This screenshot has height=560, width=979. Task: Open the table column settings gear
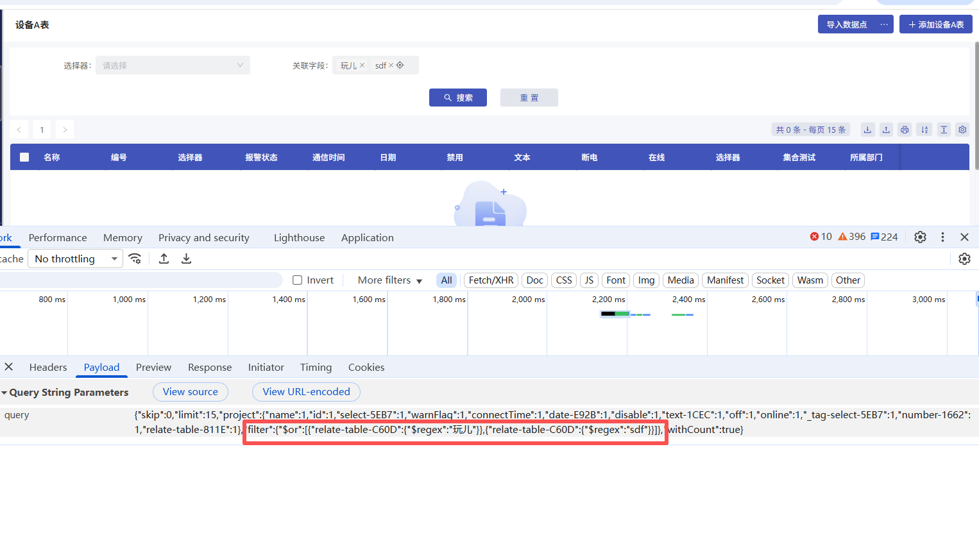(x=962, y=130)
